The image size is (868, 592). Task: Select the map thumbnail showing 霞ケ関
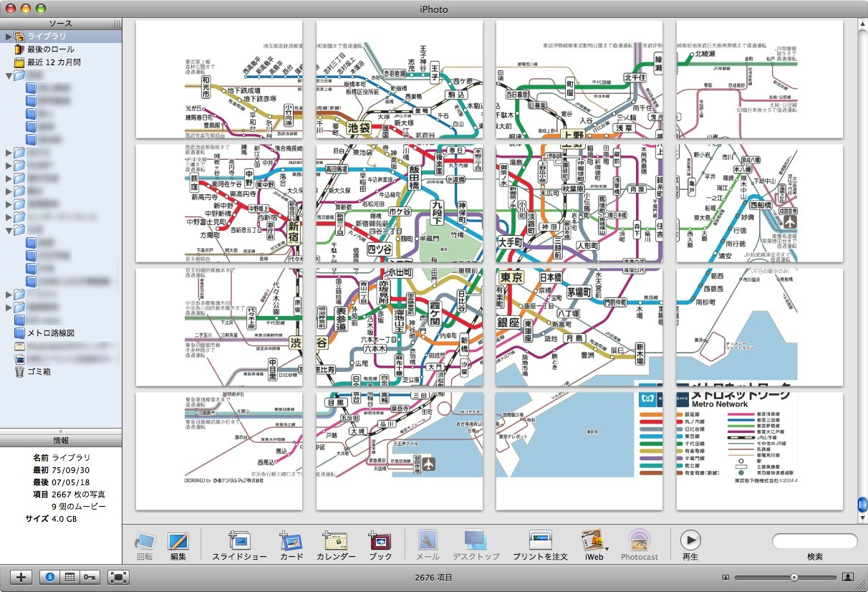[x=400, y=327]
